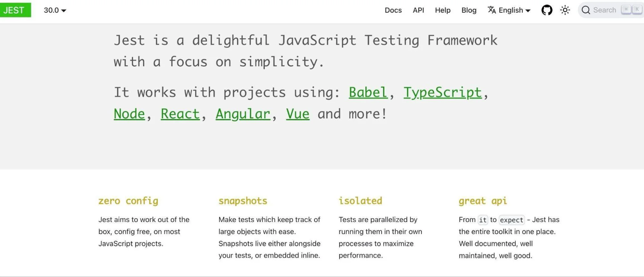Focus the Search input field

tap(604, 10)
